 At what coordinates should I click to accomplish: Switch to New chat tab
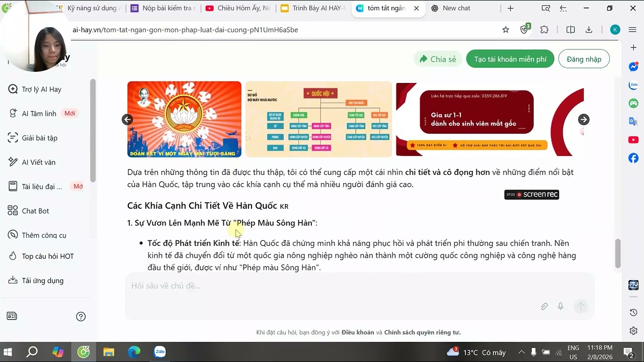pyautogui.click(x=456, y=8)
